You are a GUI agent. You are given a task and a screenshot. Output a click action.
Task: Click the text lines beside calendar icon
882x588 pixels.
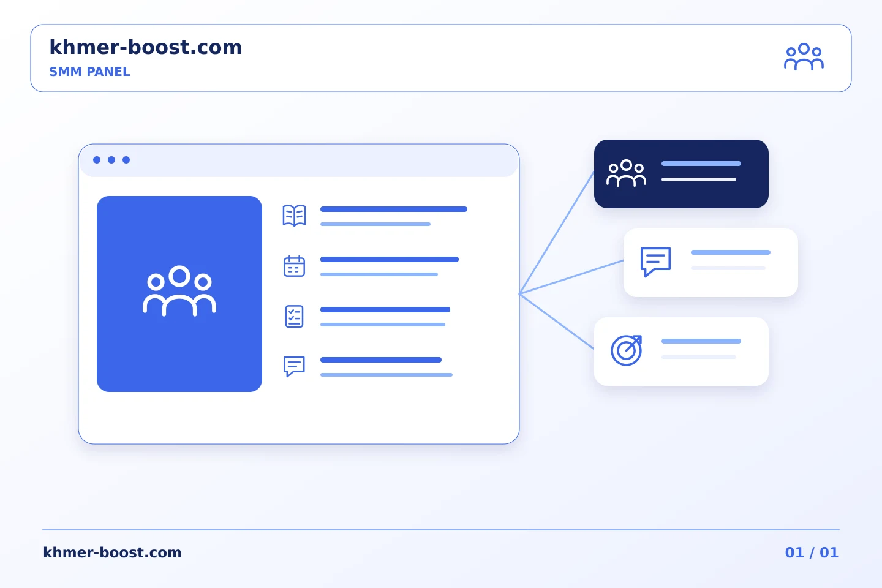[390, 266]
